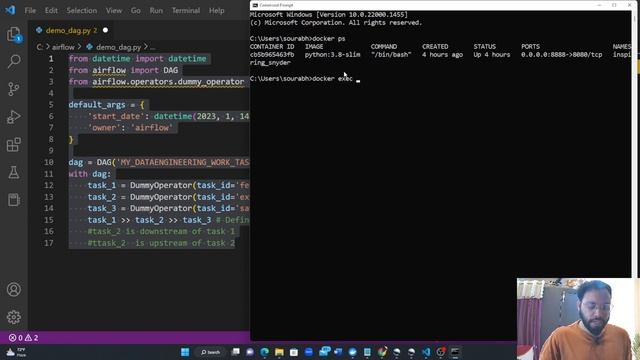Select the demo_dag.py editor tab

72,30
